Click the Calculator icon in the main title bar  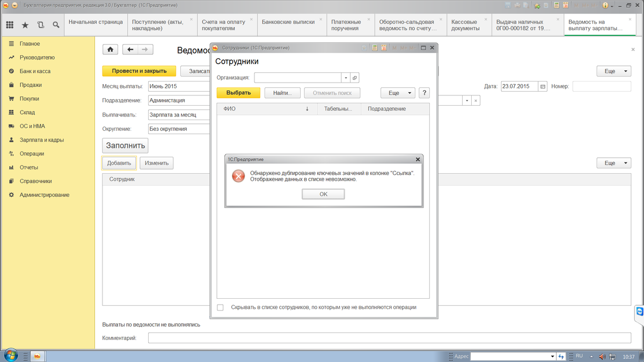[557, 5]
